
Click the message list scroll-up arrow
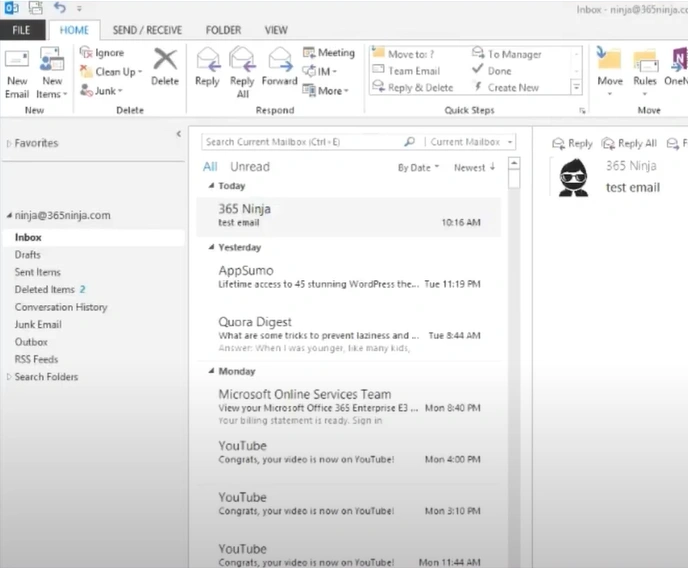click(514, 163)
